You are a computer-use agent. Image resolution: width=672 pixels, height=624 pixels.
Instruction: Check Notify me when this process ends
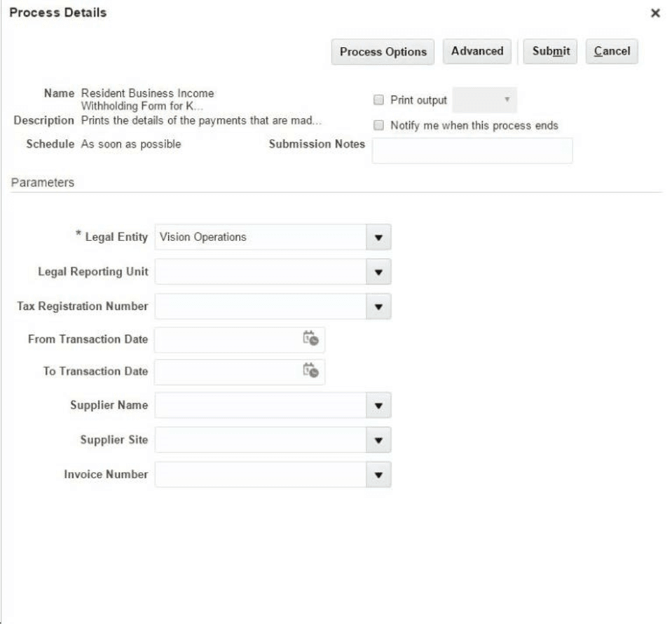(x=378, y=125)
